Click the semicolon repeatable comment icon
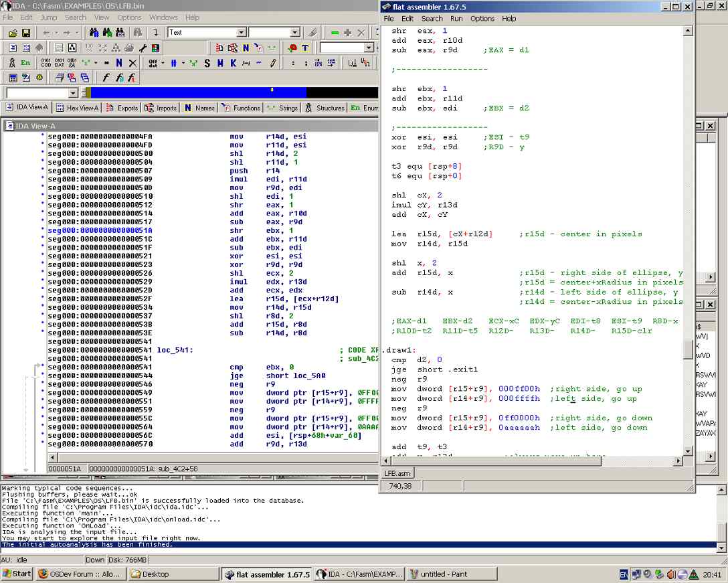728x583 pixels. [306, 63]
